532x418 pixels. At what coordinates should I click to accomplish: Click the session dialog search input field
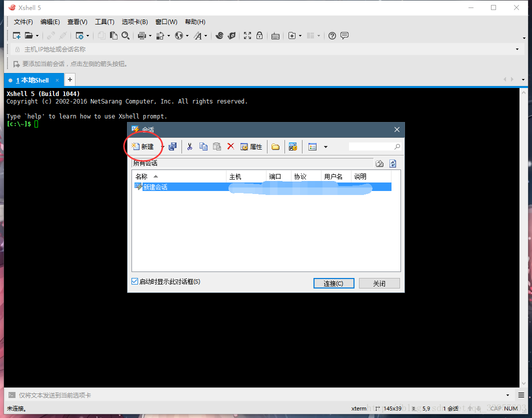(x=371, y=146)
